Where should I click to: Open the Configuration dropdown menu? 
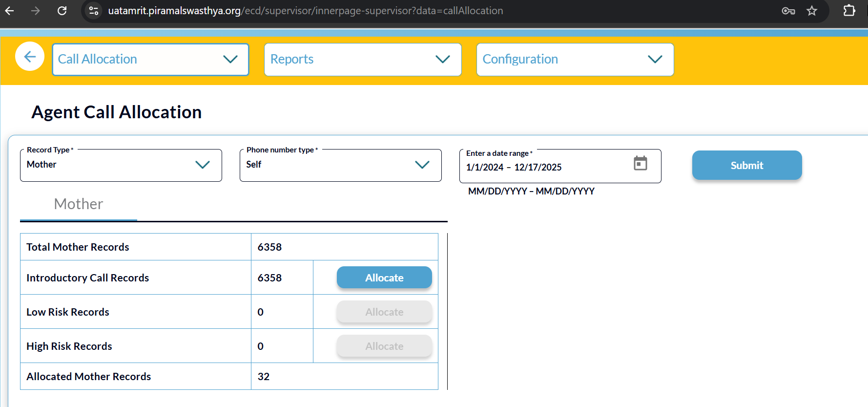tap(575, 59)
